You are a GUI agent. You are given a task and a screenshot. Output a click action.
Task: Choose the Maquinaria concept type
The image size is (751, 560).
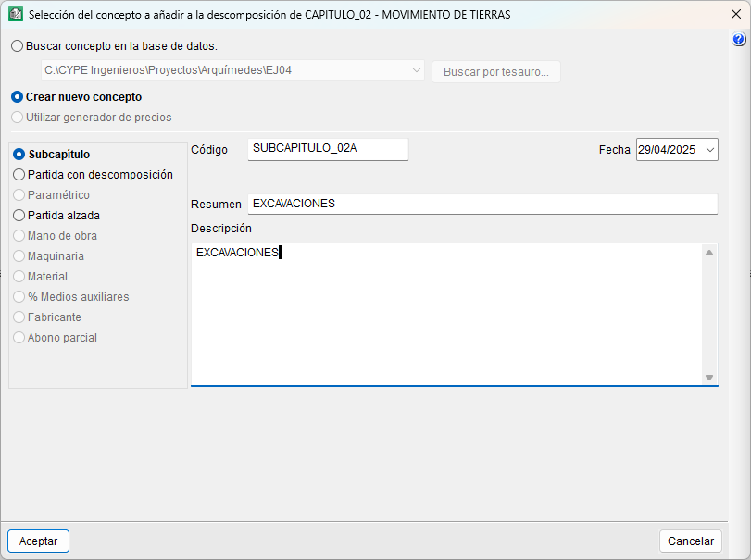tap(48, 256)
